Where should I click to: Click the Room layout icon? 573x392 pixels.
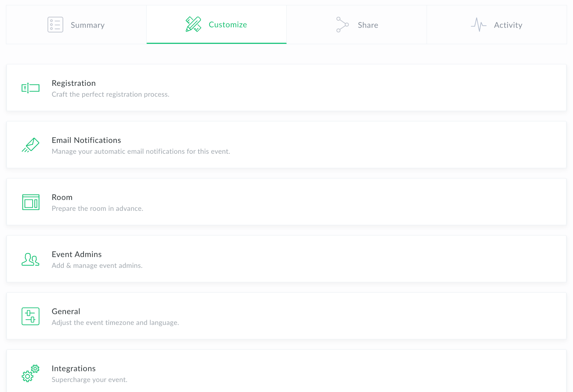click(x=31, y=202)
